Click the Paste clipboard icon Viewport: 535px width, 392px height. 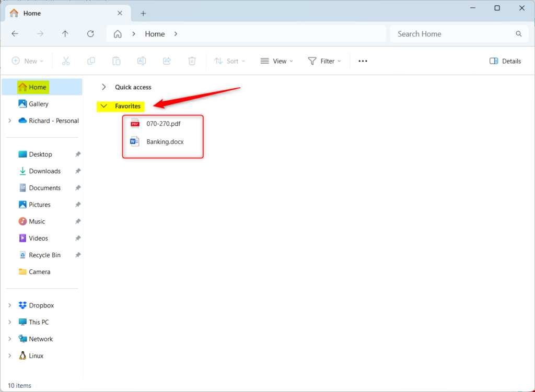(117, 61)
